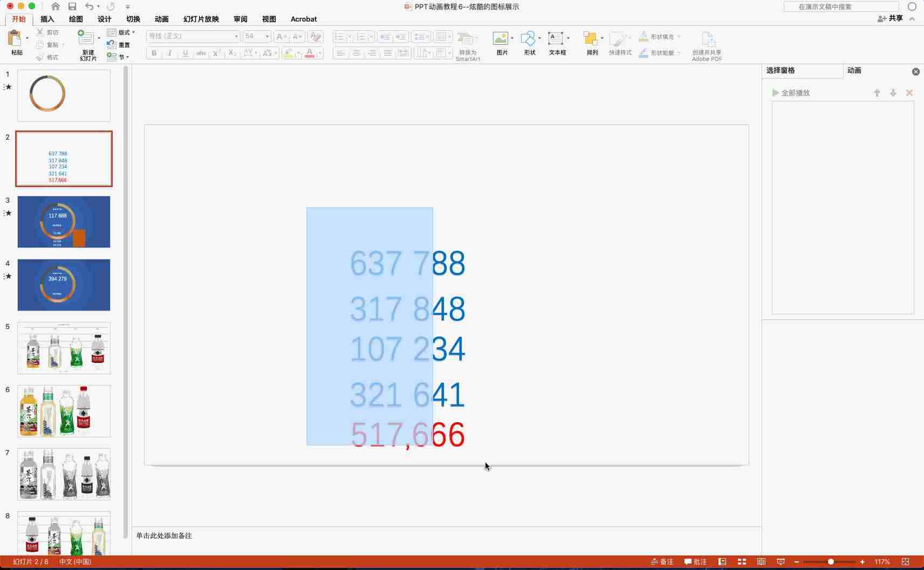Viewport: 924px width, 570px height.
Task: Switch to the 动画 ribbon tab
Action: pos(161,19)
